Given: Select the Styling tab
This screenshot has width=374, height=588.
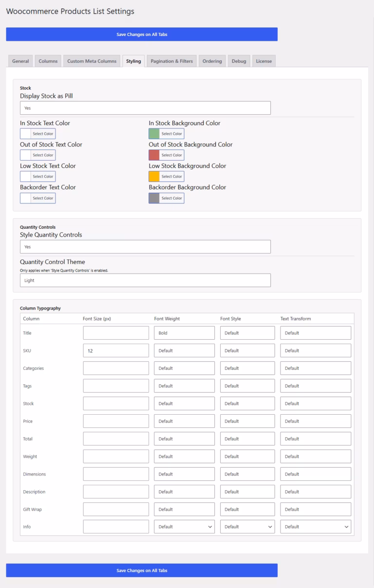Looking at the screenshot, I should 133,61.
